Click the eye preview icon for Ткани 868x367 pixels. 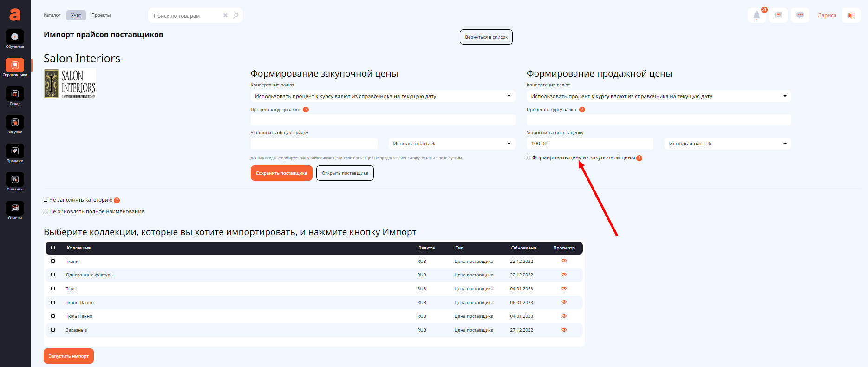pyautogui.click(x=564, y=261)
